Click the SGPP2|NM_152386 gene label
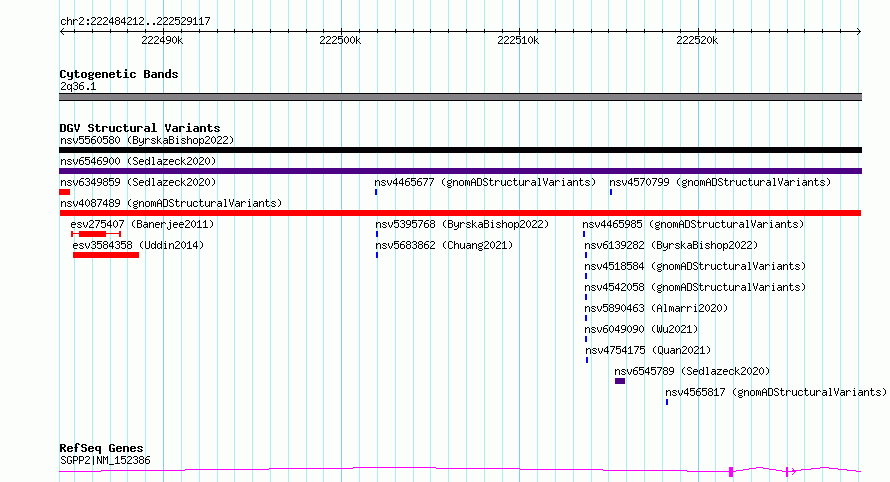 pos(105,460)
